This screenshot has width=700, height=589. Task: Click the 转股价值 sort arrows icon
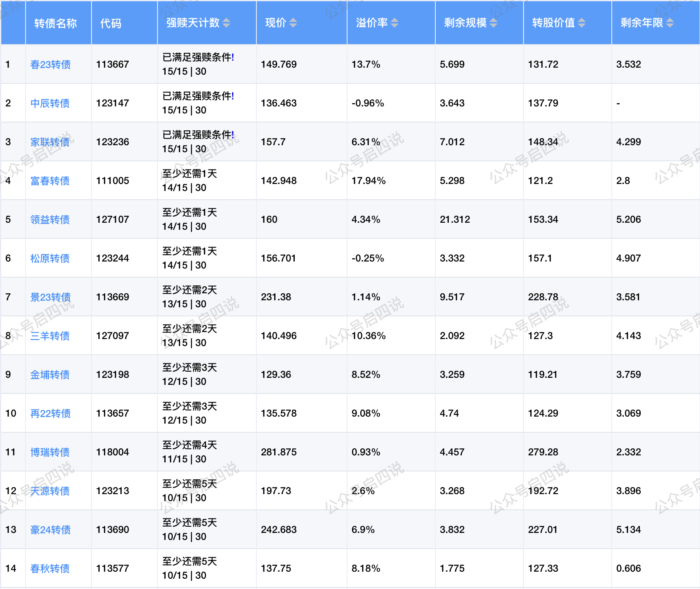coord(582,23)
